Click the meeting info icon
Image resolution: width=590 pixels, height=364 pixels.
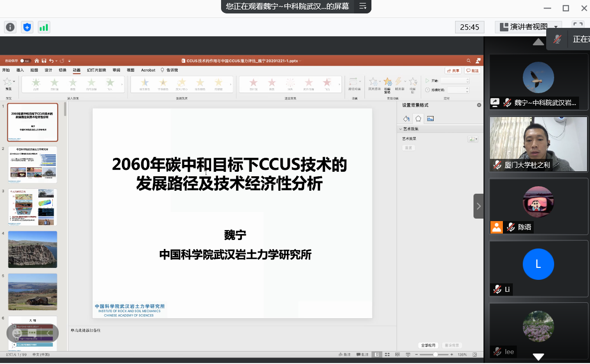point(10,27)
